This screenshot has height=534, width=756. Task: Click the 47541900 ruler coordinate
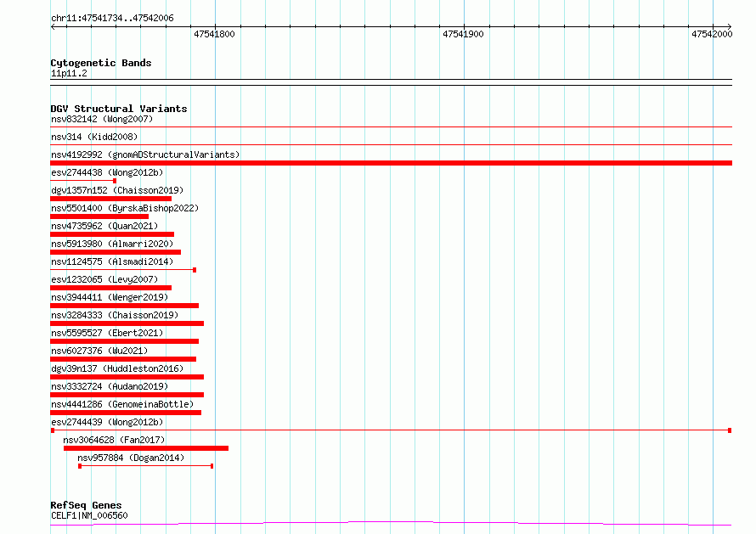[463, 34]
